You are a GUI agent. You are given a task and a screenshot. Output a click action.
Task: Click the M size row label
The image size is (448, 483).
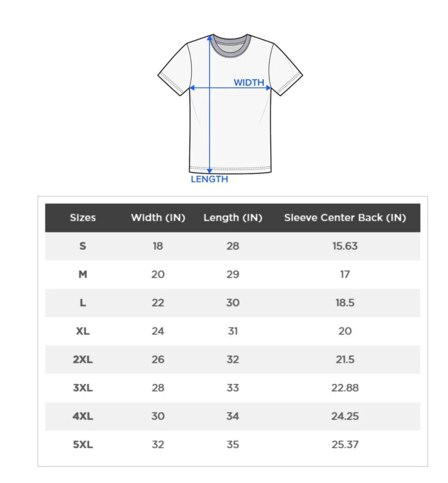click(x=83, y=274)
